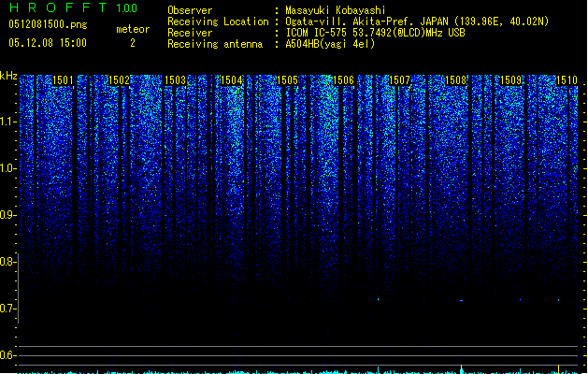The width and height of the screenshot is (588, 374).
Task: Click the yellow spike below the 1508 marker
Action: 461,368
